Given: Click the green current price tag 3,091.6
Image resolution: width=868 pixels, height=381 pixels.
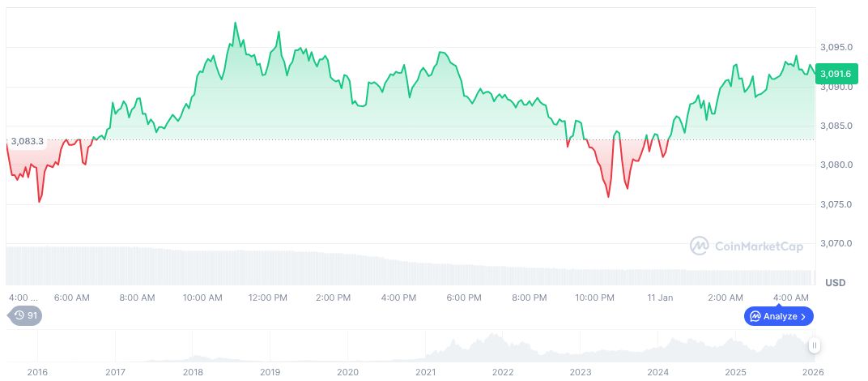Looking at the screenshot, I should click(x=835, y=74).
